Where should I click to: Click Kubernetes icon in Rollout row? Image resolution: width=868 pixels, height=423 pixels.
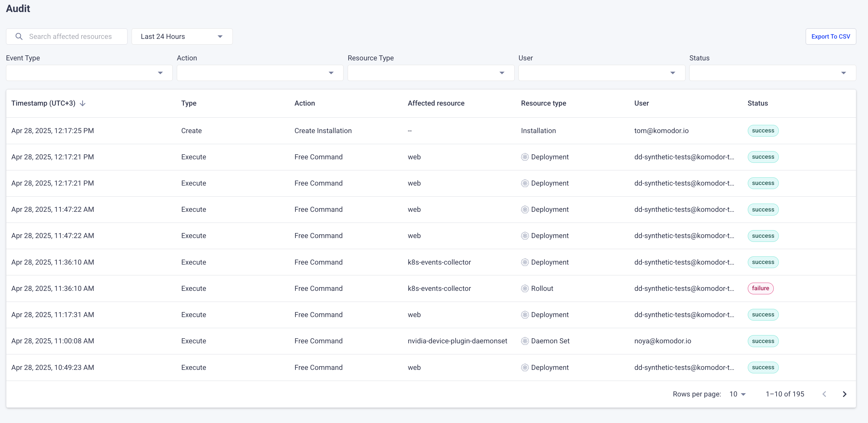click(525, 289)
